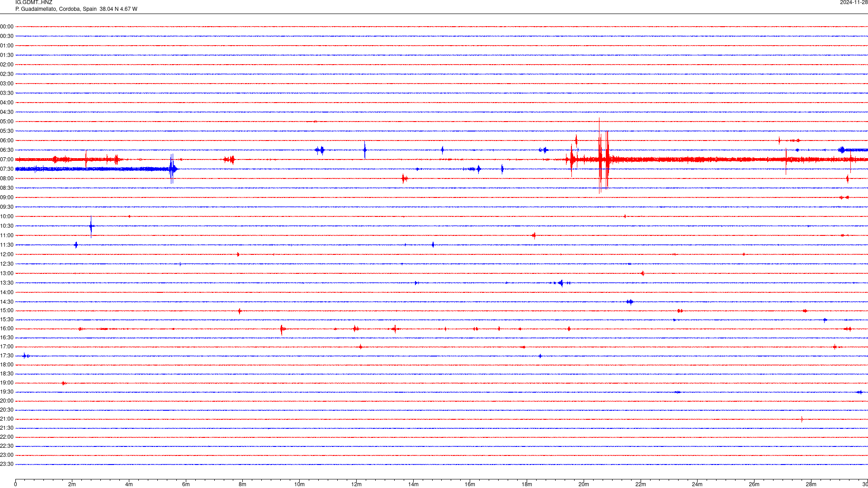Select the 07:30 time row label
Viewport: 868px width, 488px height.
[7, 169]
